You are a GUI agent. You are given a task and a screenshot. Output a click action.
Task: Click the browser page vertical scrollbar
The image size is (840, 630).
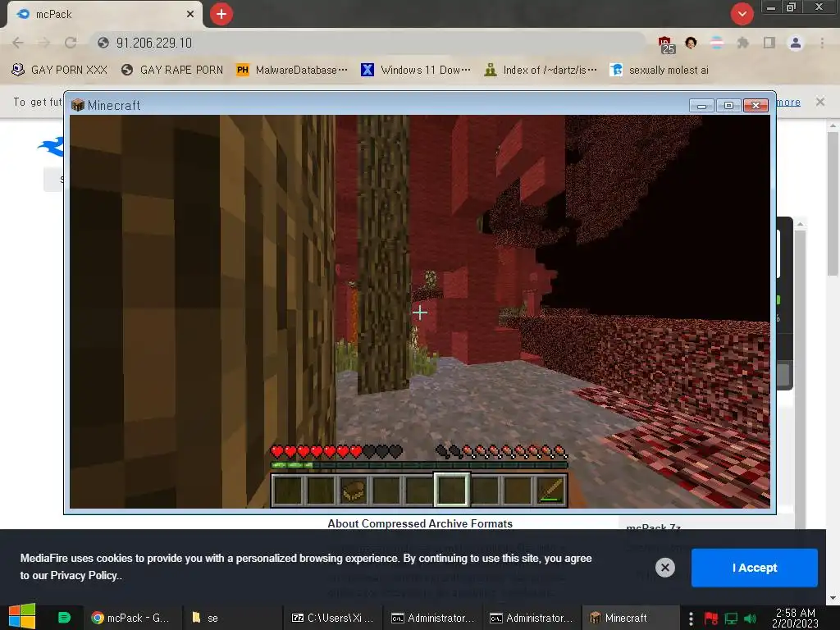pyautogui.click(x=833, y=204)
